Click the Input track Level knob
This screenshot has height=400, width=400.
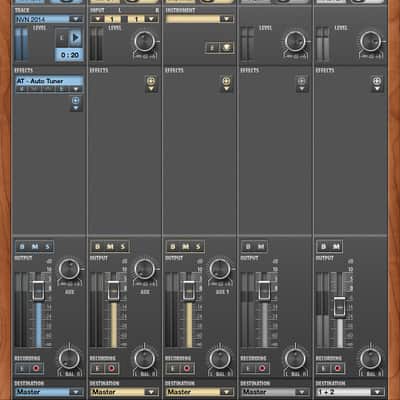click(144, 41)
